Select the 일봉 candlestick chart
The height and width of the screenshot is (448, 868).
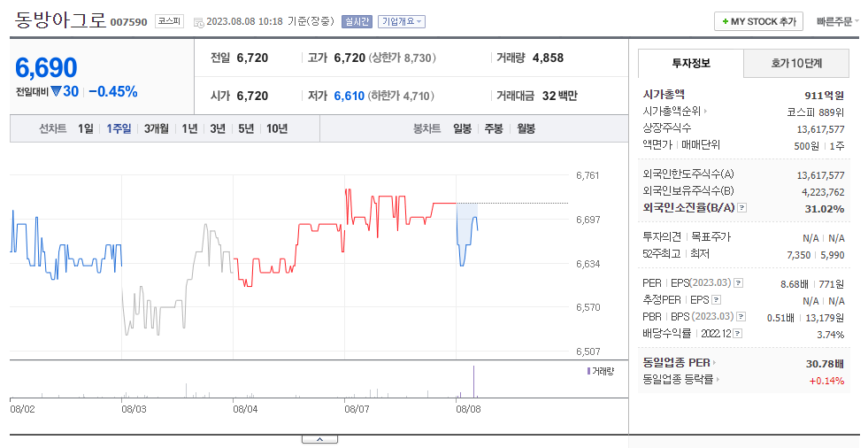[x=462, y=128]
